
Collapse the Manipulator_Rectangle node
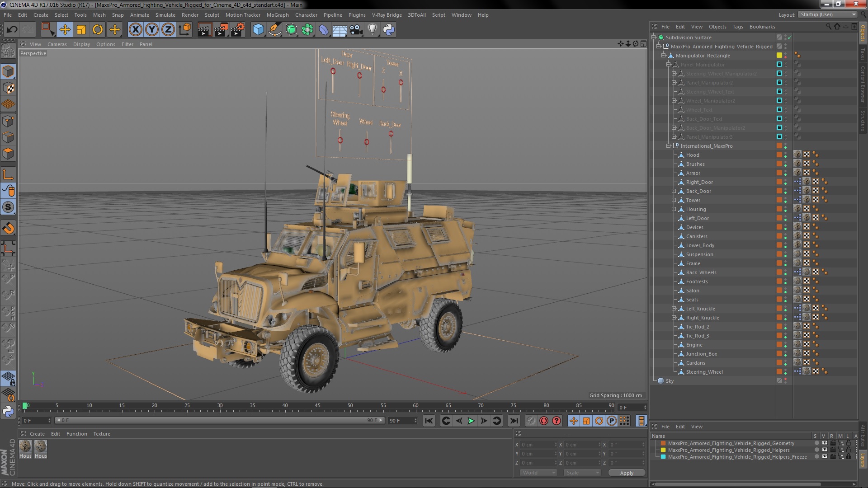point(663,56)
